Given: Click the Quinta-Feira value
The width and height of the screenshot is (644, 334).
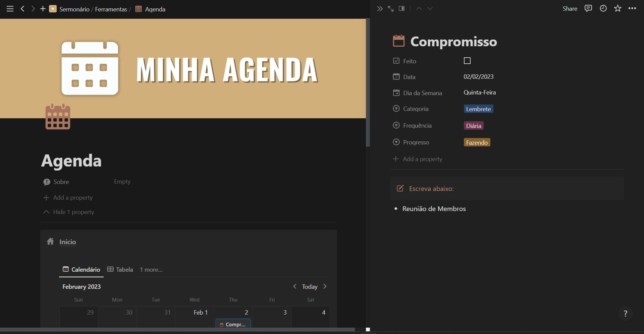Looking at the screenshot, I should 480,92.
